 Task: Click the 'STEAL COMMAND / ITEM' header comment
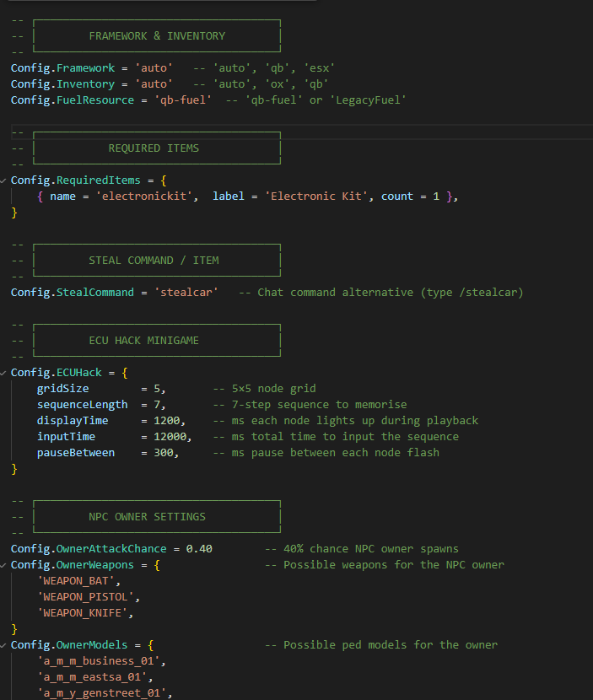(154, 261)
